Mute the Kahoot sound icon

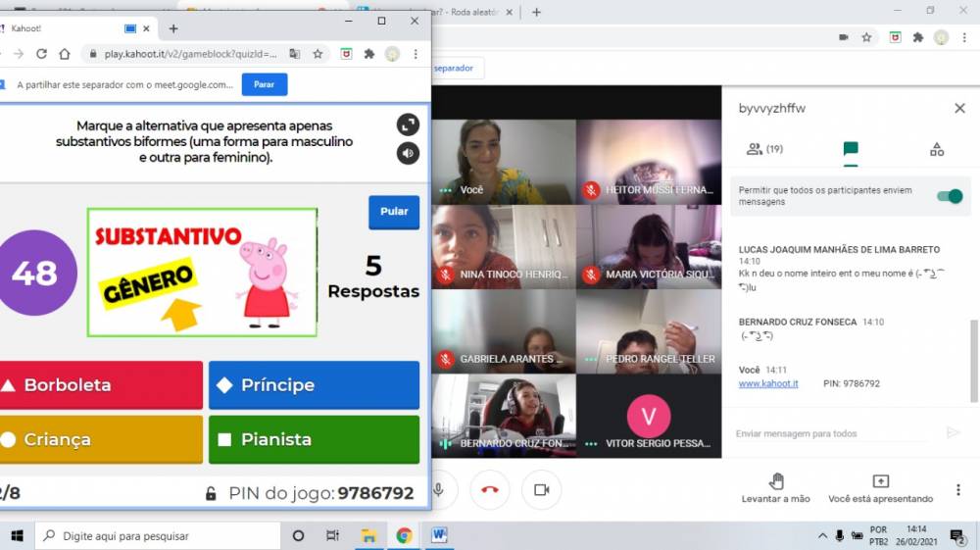click(408, 153)
